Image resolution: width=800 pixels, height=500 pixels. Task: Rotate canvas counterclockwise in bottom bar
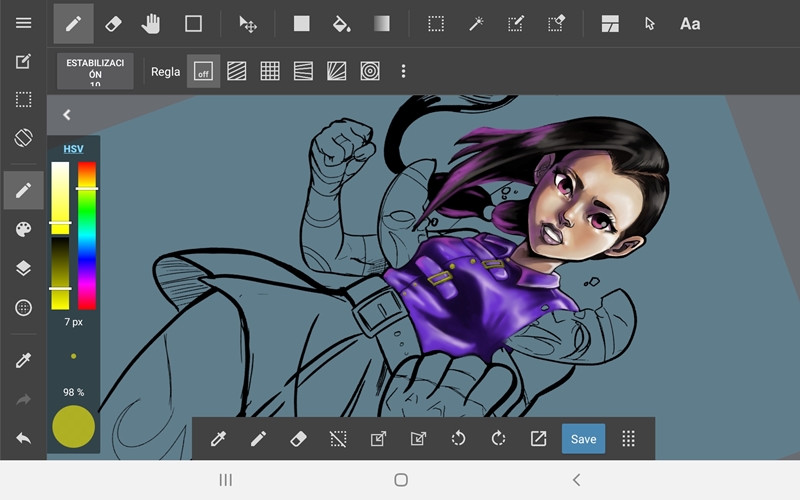tap(458, 439)
